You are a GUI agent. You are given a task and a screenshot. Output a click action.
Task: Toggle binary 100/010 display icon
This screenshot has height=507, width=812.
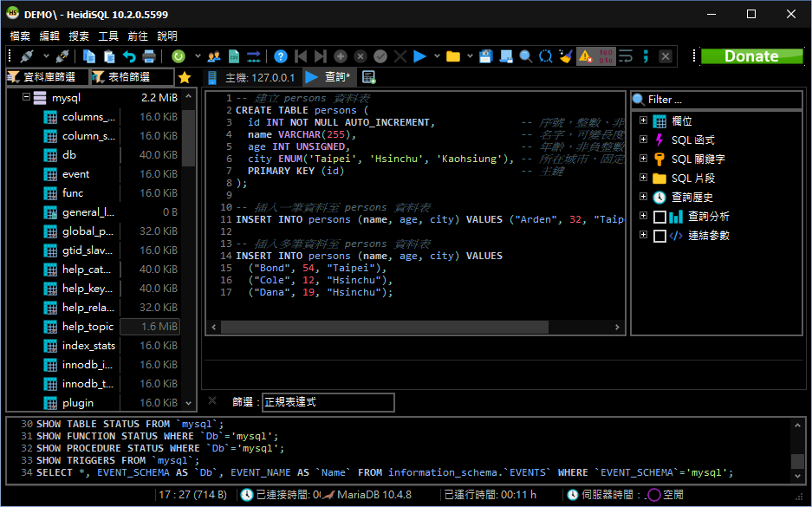click(606, 56)
